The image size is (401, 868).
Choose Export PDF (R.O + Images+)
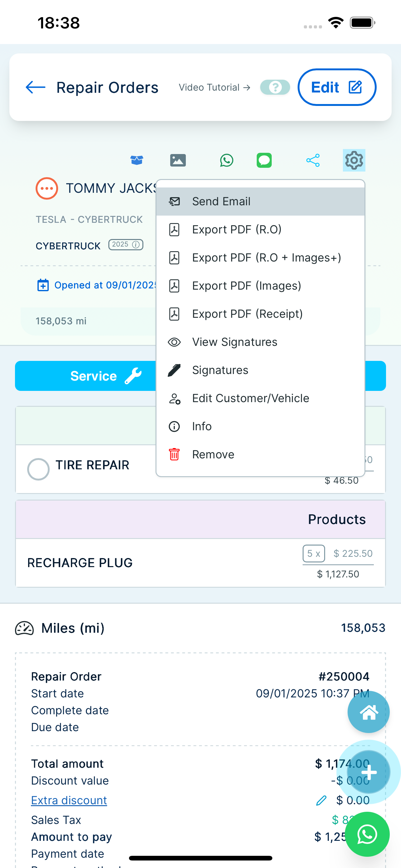click(x=260, y=258)
